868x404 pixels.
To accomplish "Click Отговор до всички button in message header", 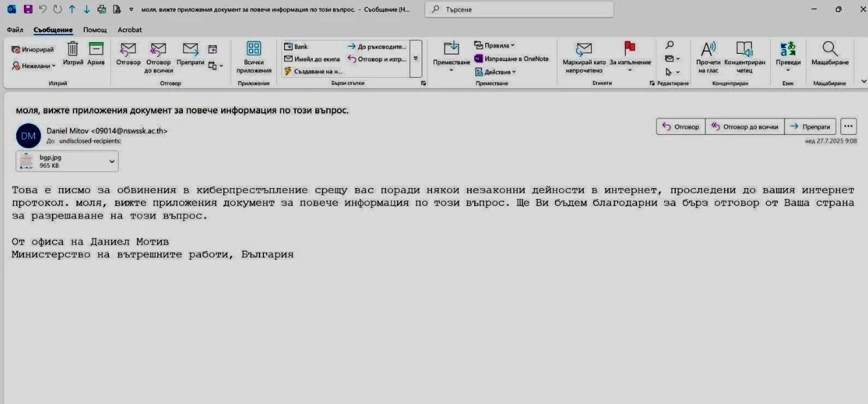I will coord(744,127).
